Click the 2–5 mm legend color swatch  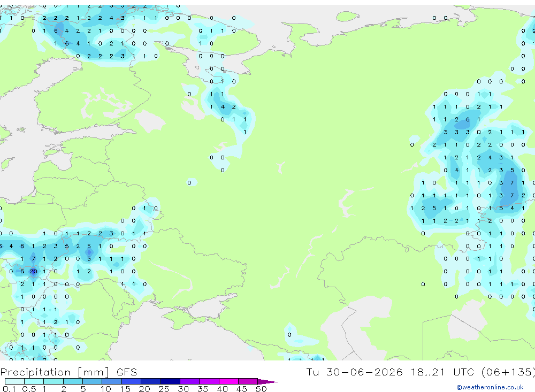[x=73, y=381]
